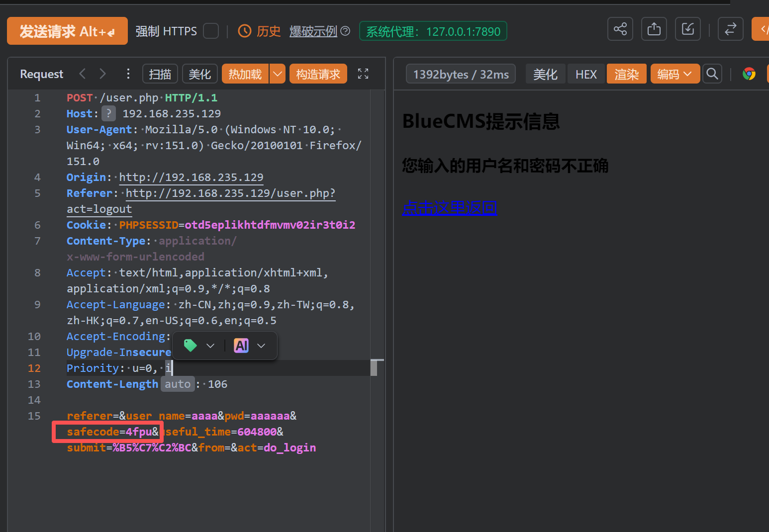Open the 历史 history link
The width and height of the screenshot is (769, 532).
[269, 31]
